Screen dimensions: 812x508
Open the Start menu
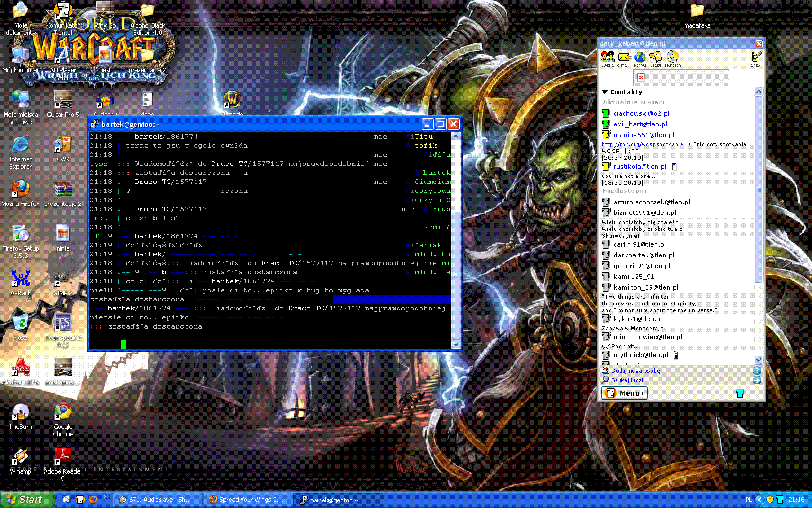tap(28, 500)
